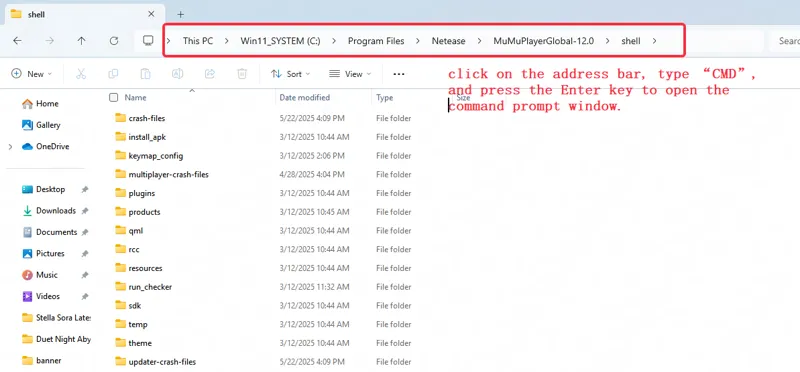Tick the select-all checkbox beside Name
The height and width of the screenshot is (372, 800).
114,97
